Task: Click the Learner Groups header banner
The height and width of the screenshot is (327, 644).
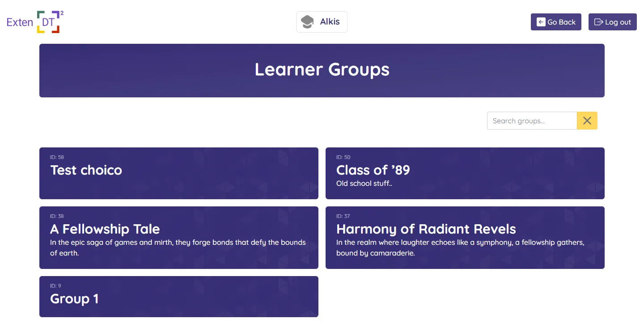Action: [x=322, y=70]
